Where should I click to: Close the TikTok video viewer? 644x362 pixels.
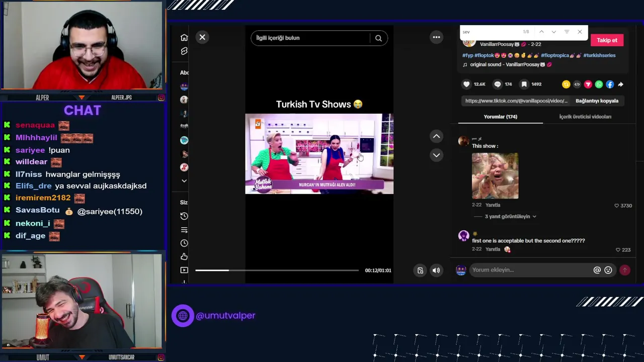coord(202,37)
